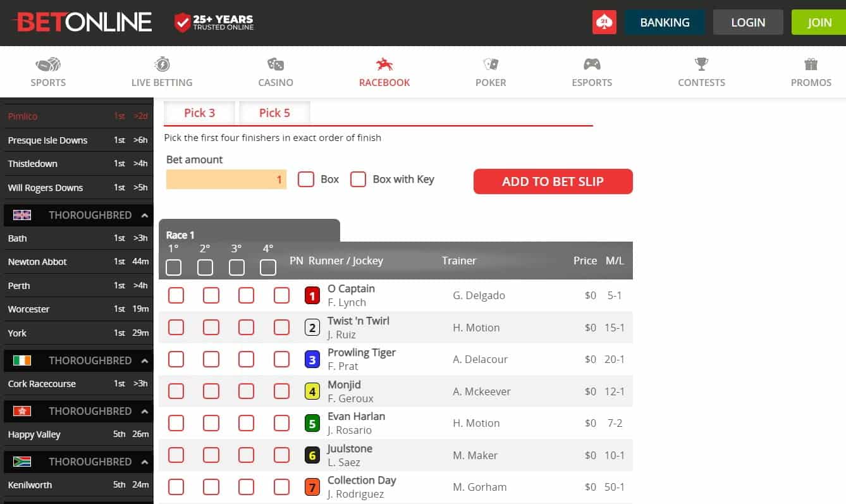Viewport: 846px width, 504px height.
Task: Click ADD TO BET SLIP button
Action: [553, 181]
